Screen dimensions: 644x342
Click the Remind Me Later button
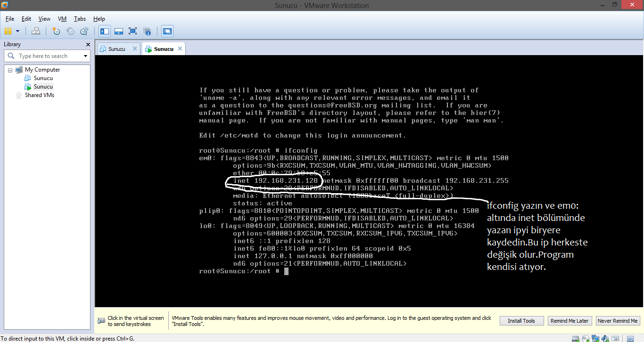(570, 321)
